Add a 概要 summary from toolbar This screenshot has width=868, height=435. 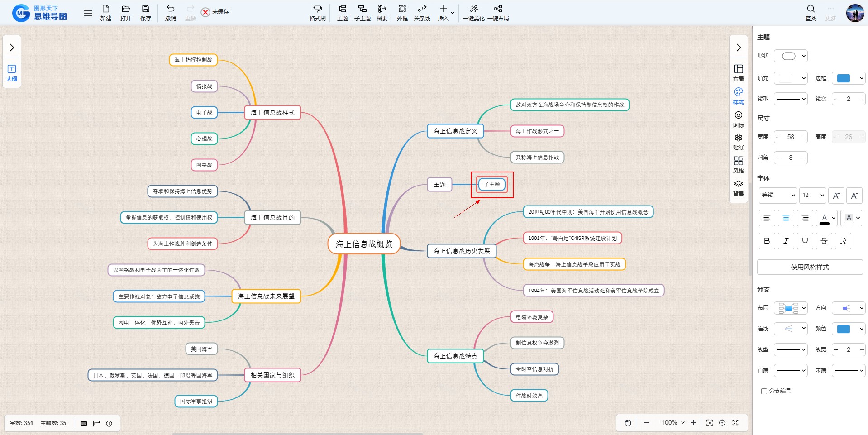(382, 12)
